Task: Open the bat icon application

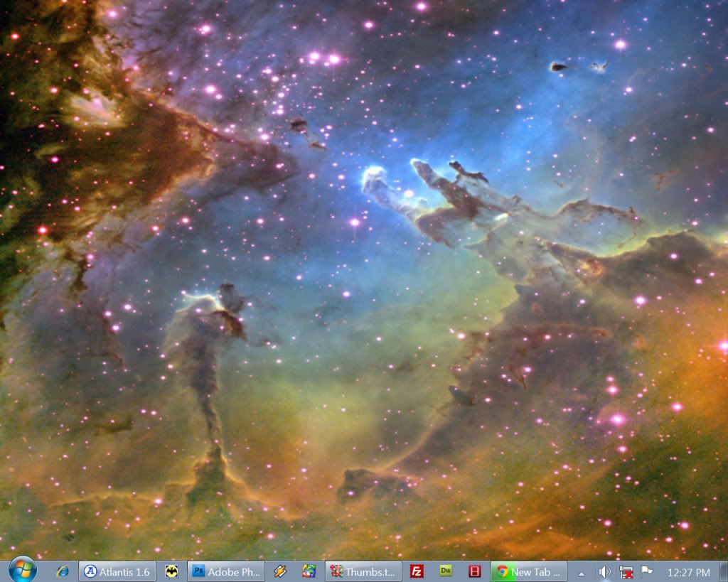Action: click(x=171, y=571)
